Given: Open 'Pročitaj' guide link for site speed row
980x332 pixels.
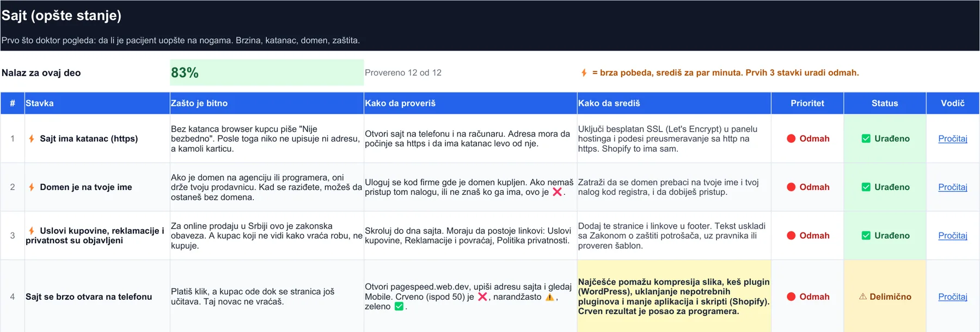Looking at the screenshot, I should [953, 297].
